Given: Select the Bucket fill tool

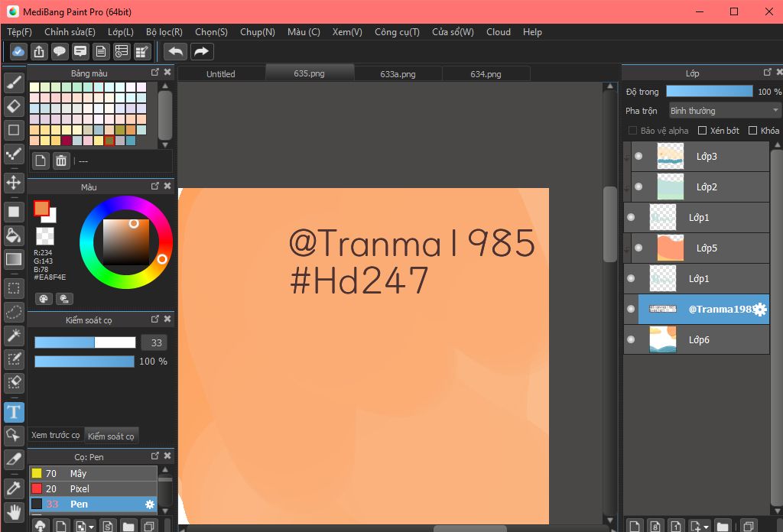Looking at the screenshot, I should point(14,235).
